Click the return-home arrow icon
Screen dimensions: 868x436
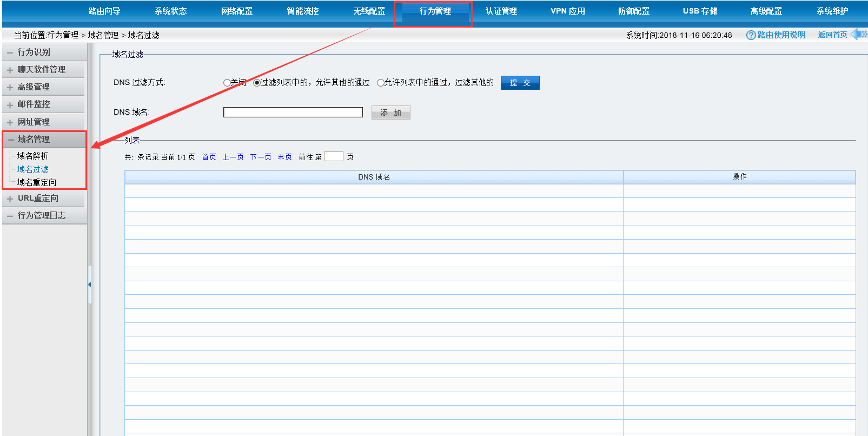(859, 34)
